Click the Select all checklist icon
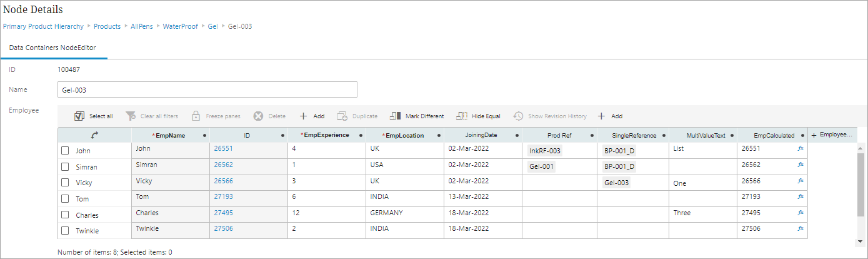The height and width of the screenshot is (259, 868). tap(79, 116)
